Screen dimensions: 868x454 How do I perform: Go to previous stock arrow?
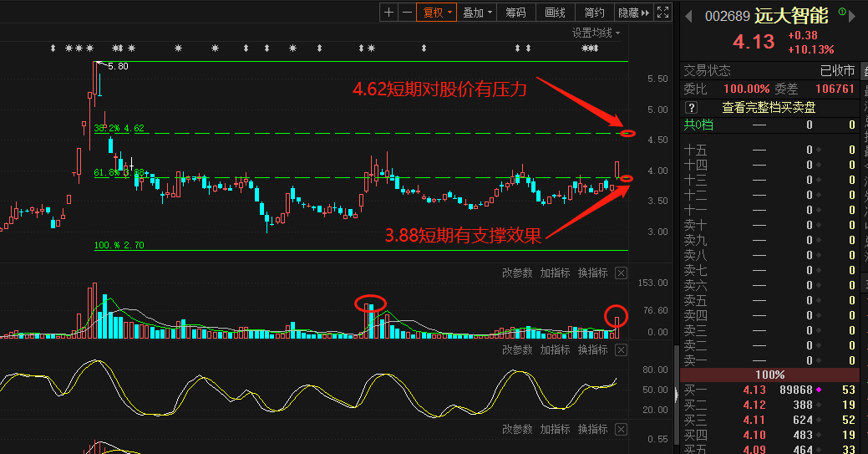pyautogui.click(x=688, y=17)
